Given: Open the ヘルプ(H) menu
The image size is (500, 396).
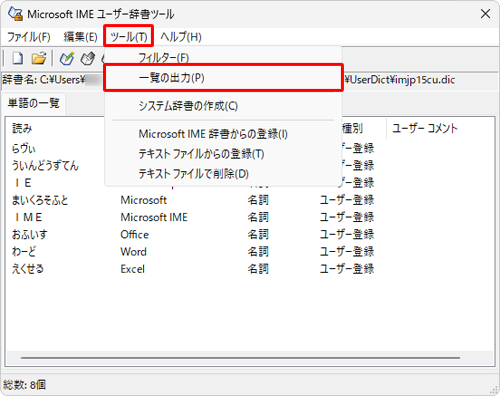Looking at the screenshot, I should pos(181,37).
